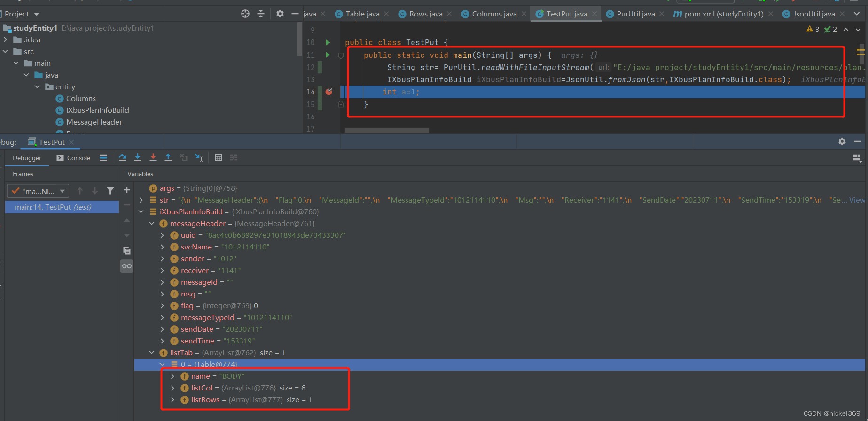The width and height of the screenshot is (868, 421).
Task: Click the Run to Cursor icon
Action: [199, 157]
